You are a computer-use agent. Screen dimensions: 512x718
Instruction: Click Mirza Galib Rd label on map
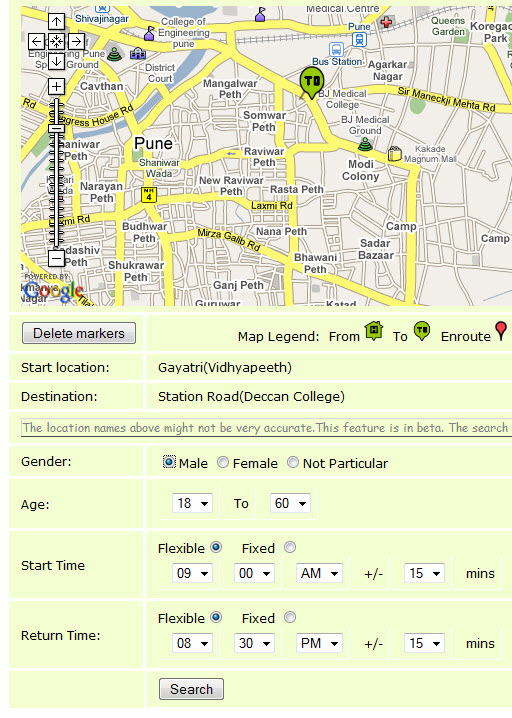point(229,239)
